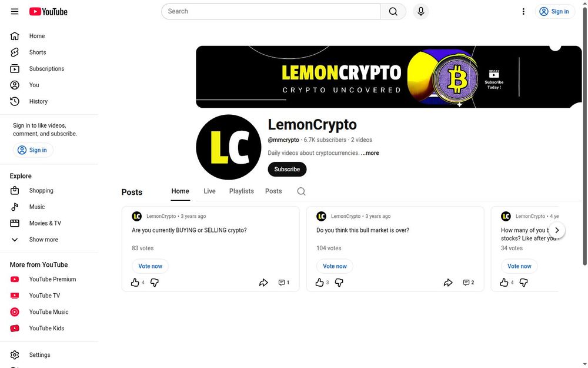Start voice search with microphone icon
Screen dimensions: 588x368
pyautogui.click(x=421, y=12)
